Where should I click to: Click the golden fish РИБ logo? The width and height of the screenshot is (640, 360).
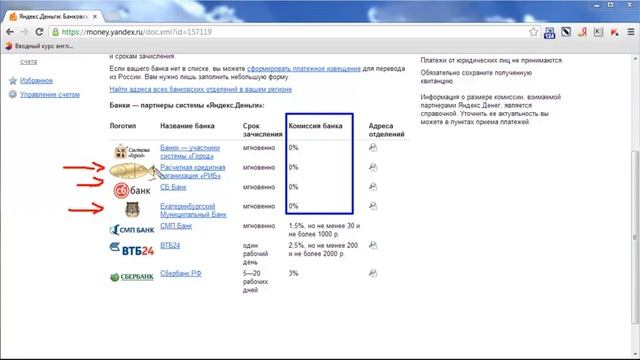point(133,171)
